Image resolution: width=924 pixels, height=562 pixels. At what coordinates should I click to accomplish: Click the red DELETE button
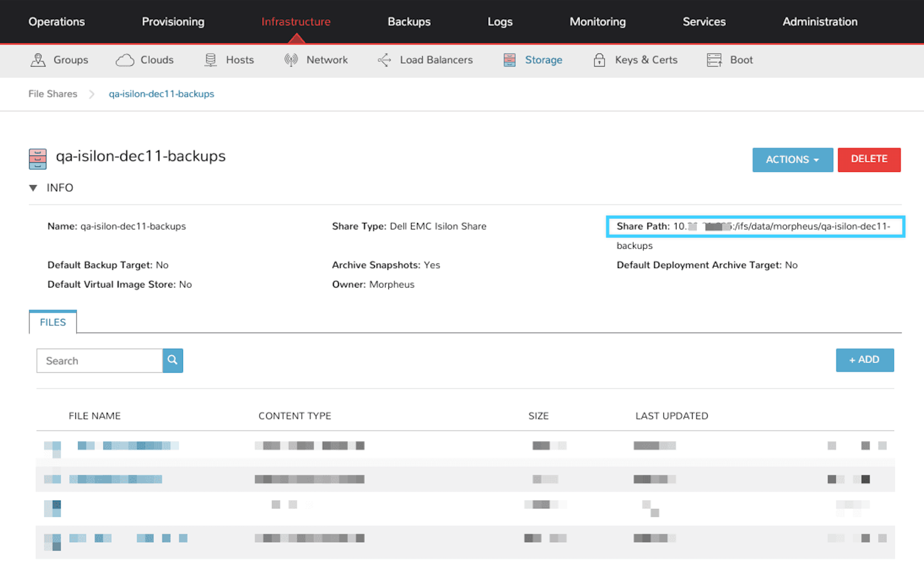(x=869, y=160)
